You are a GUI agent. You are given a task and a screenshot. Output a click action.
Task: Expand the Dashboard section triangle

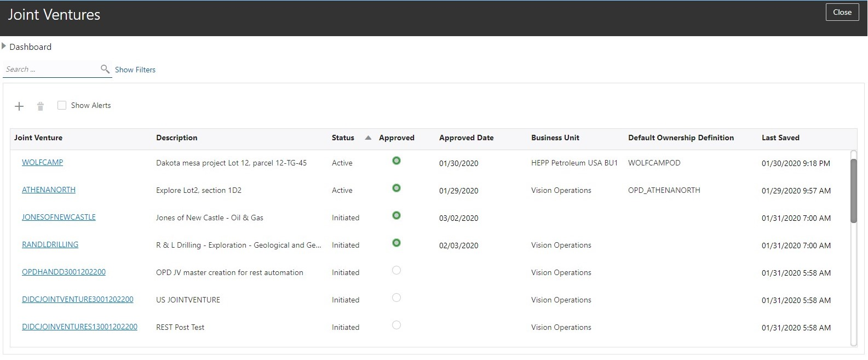(4, 47)
